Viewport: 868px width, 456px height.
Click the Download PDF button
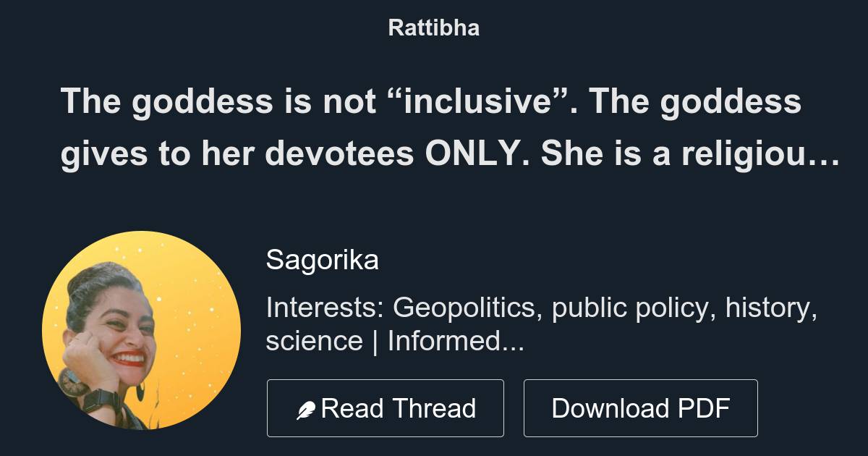pos(641,408)
